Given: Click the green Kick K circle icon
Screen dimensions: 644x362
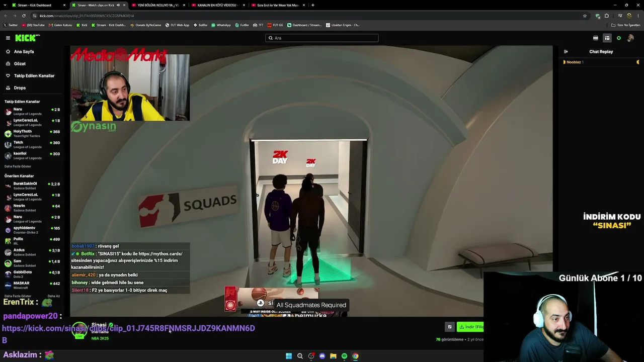Looking at the screenshot, I should [x=619, y=38].
